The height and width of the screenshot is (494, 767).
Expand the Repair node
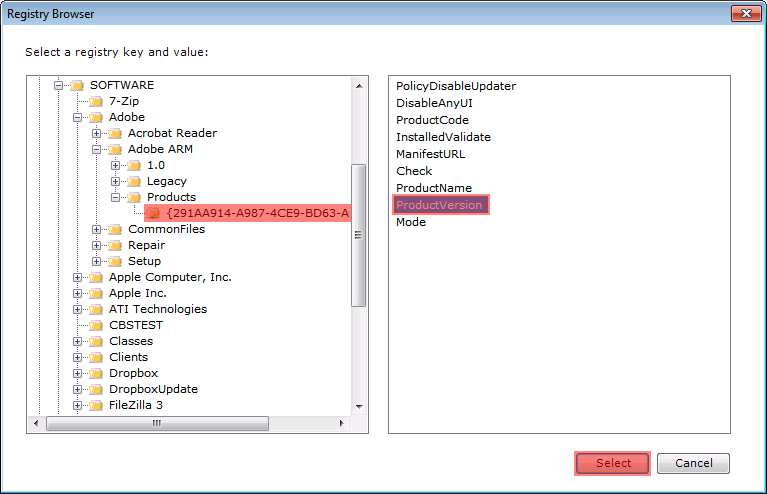point(96,246)
